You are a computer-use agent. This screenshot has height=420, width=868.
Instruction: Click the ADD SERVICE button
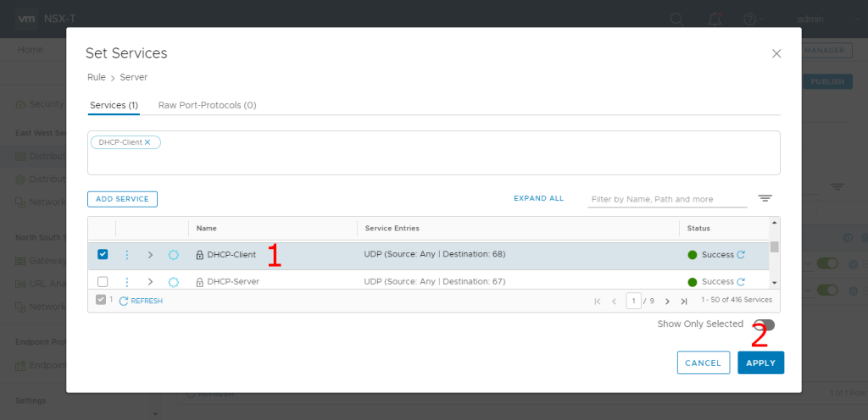pyautogui.click(x=122, y=199)
